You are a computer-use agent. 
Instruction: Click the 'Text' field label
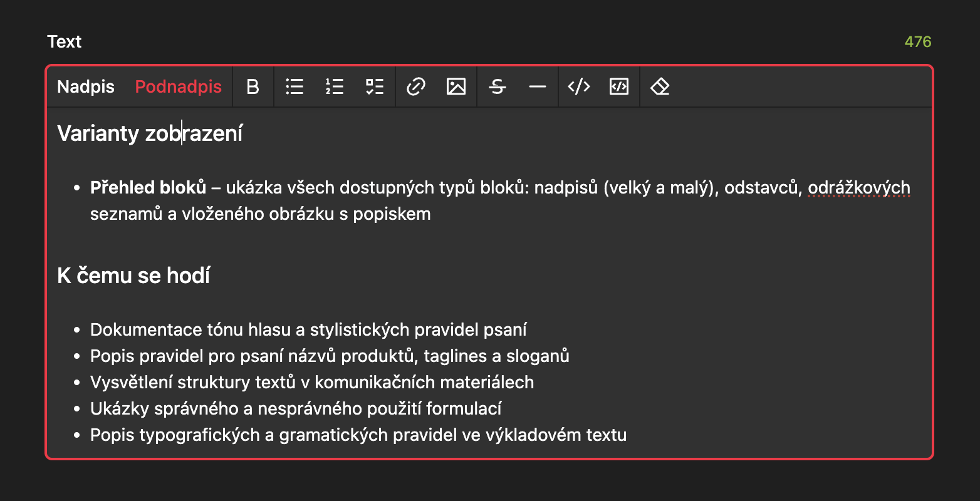click(x=65, y=42)
